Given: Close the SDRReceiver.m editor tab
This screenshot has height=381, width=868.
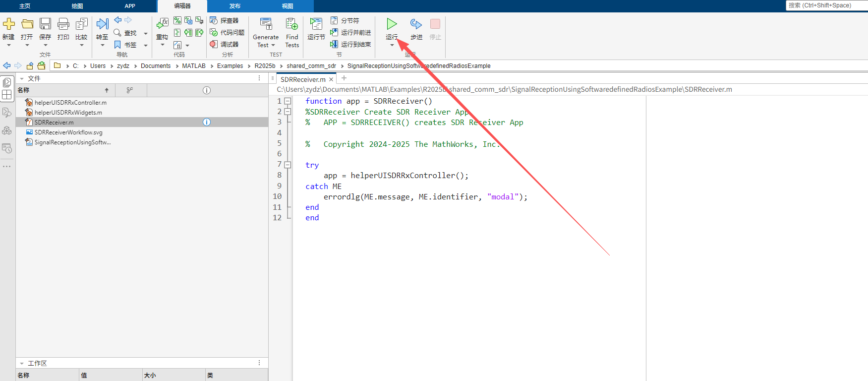Looking at the screenshot, I should point(331,79).
